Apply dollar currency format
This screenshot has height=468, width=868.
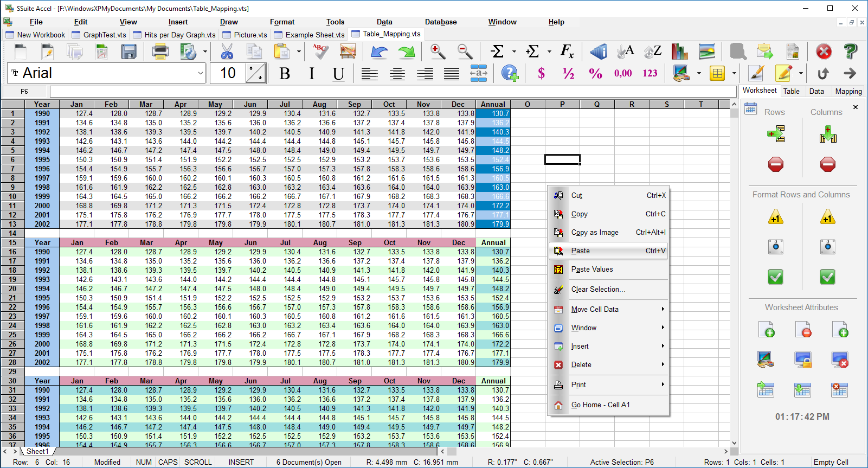541,73
